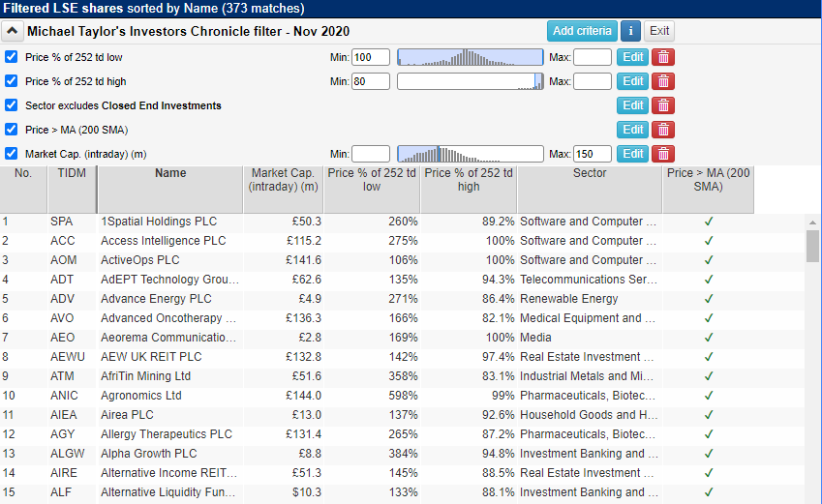Click TIDM cell ALF
Screen dimensions: 822x504
point(61,492)
